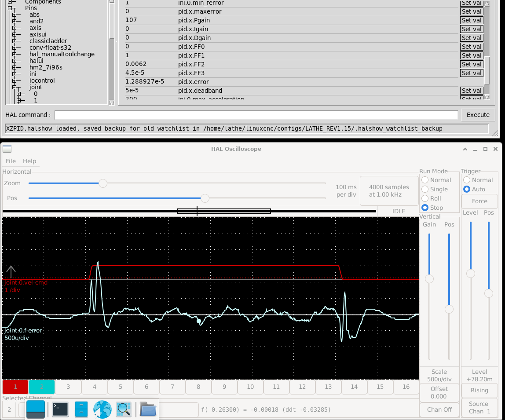
Task: Change trigger Source Chan 1
Action: pyautogui.click(x=479, y=408)
